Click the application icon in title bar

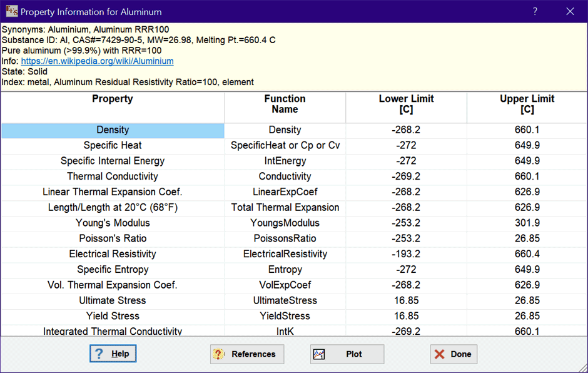(11, 11)
